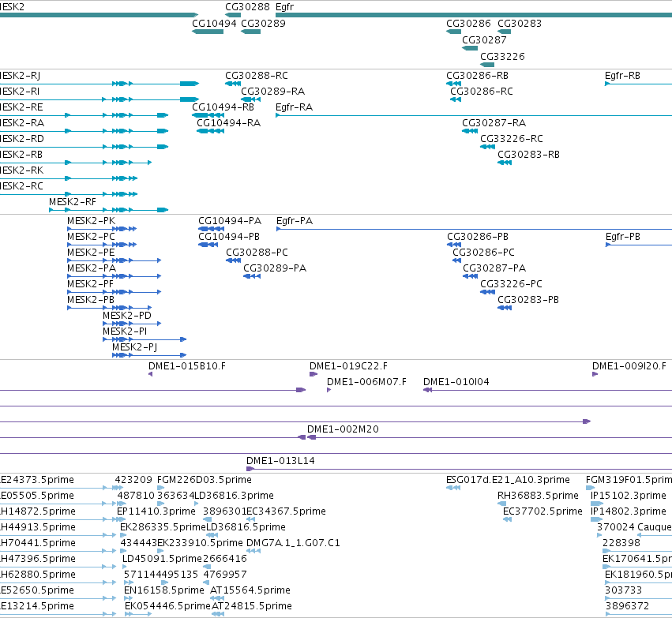This screenshot has height=618, width=672.
Task: Select protein CG30286-PC
Action: (x=483, y=253)
